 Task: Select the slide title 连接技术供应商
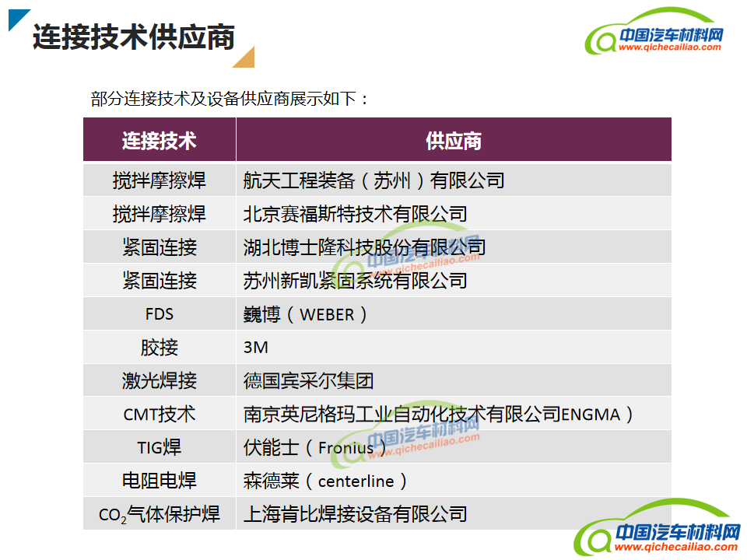(134, 37)
